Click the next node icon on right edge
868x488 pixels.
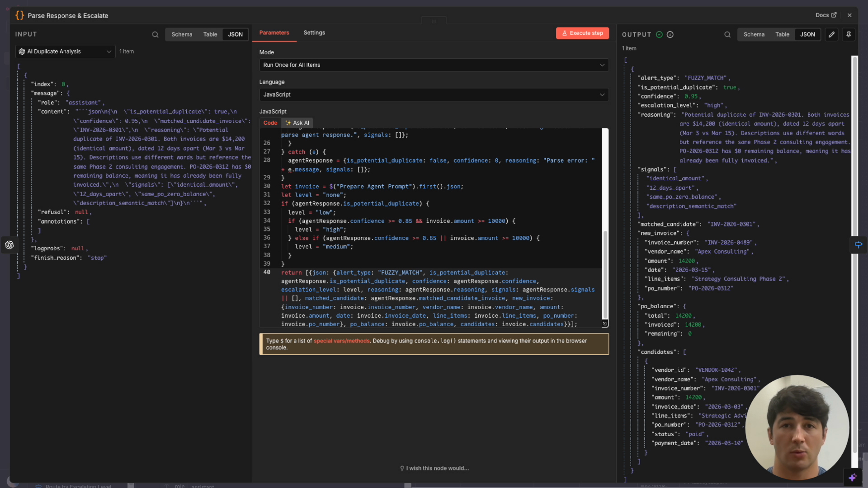pyautogui.click(x=858, y=244)
